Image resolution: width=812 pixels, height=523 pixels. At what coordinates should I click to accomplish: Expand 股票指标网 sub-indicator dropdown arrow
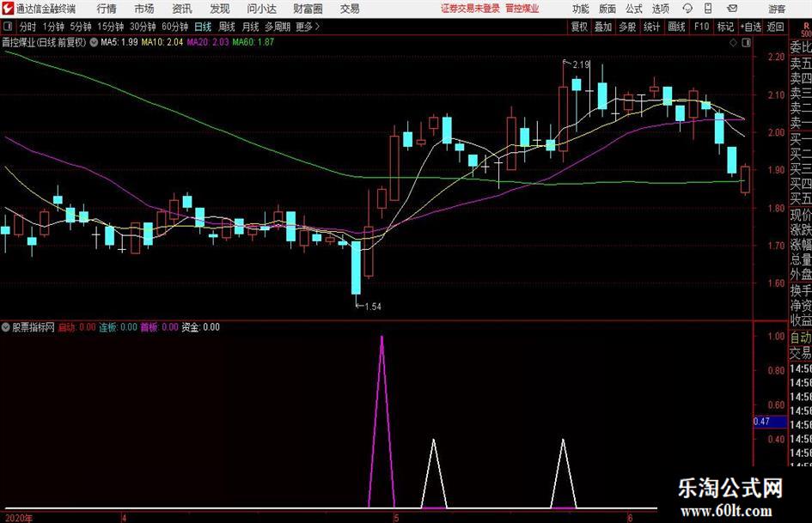tap(6, 327)
